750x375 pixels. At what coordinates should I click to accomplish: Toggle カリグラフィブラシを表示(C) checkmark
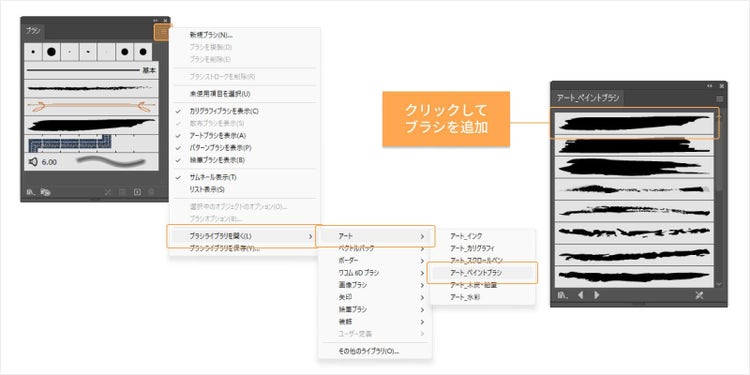[178, 111]
